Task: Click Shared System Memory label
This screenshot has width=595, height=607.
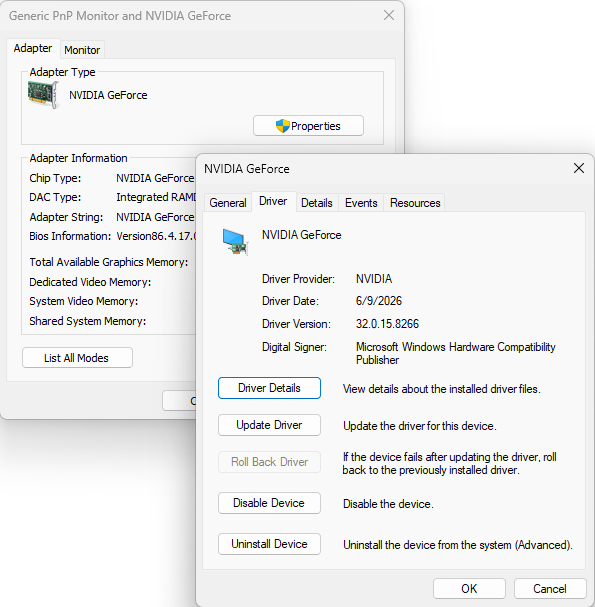Action: click(87, 321)
